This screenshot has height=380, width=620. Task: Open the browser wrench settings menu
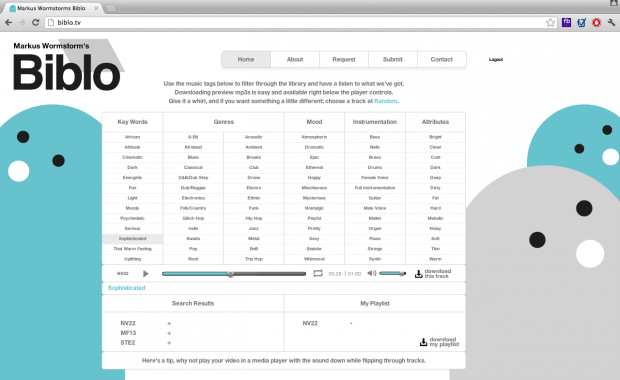click(611, 23)
